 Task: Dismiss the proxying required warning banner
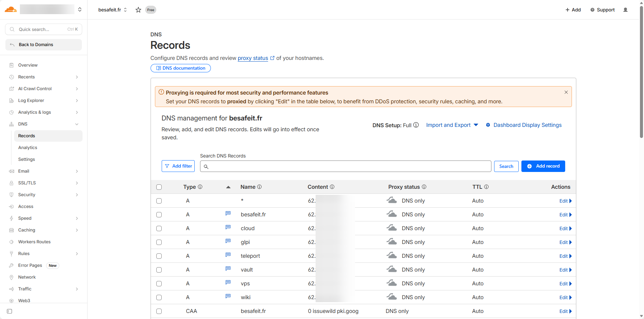pos(566,92)
